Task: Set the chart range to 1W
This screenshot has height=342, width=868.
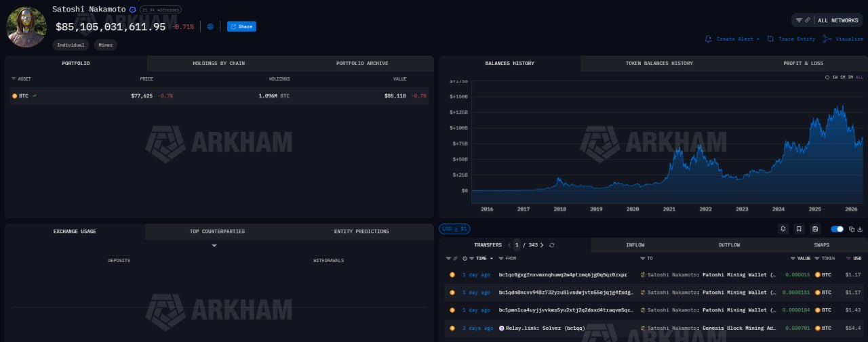Action: (x=835, y=77)
